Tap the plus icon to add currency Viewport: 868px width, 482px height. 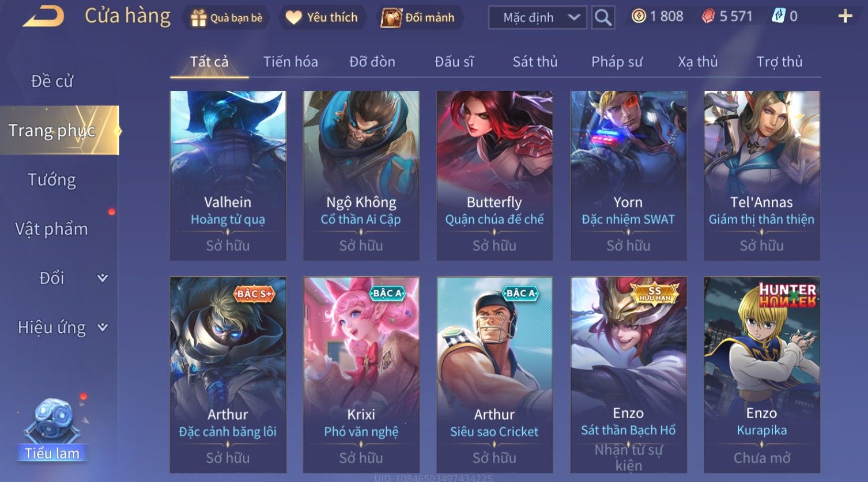[845, 16]
